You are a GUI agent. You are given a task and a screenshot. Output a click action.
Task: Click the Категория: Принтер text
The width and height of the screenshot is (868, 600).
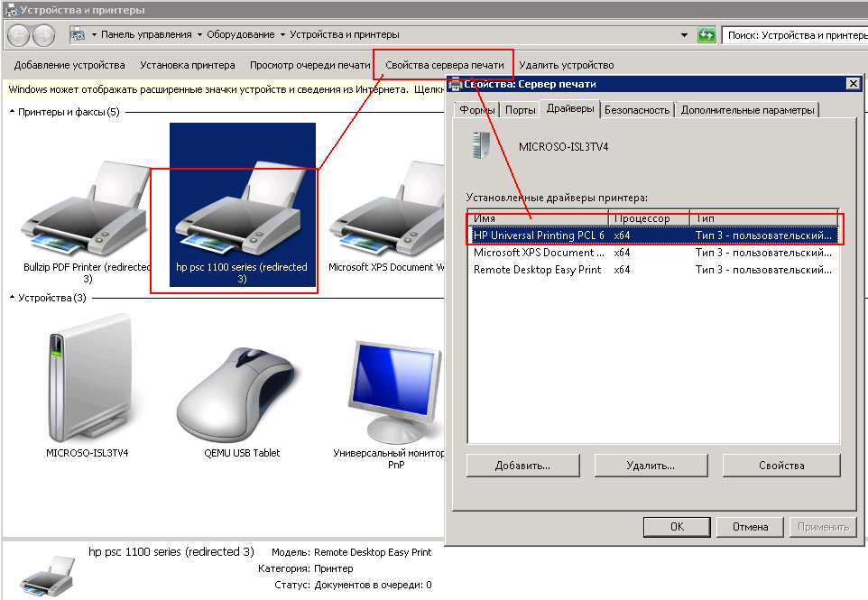[x=305, y=568]
